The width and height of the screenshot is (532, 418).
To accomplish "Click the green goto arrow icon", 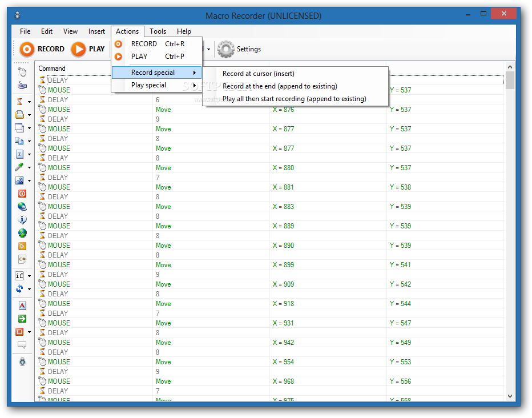I will [x=22, y=319].
